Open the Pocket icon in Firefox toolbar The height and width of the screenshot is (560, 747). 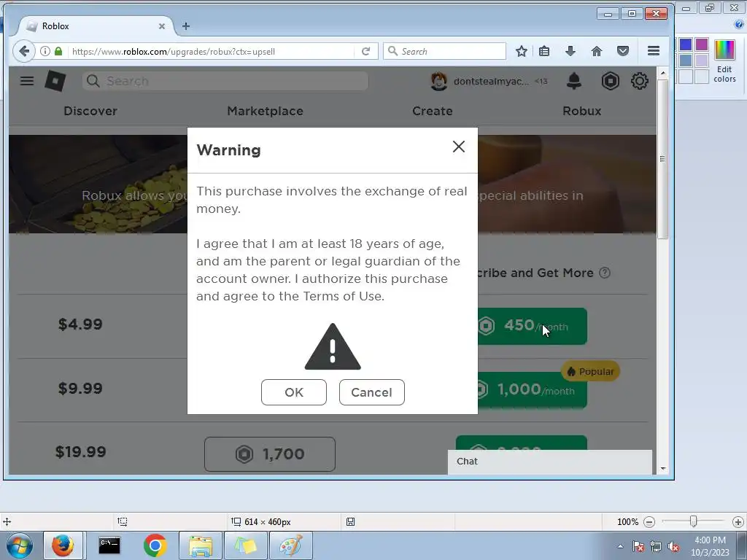[623, 51]
